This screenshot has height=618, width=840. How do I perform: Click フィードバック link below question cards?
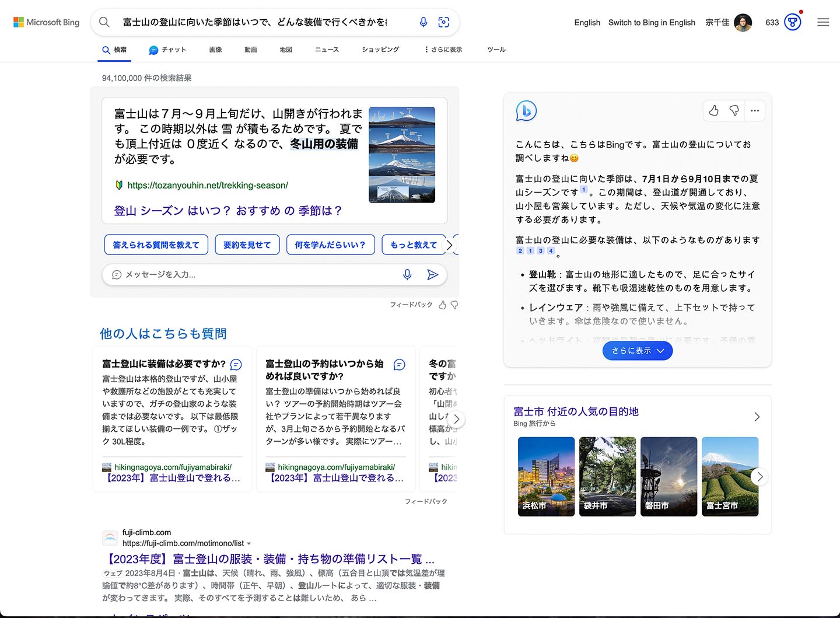426,501
